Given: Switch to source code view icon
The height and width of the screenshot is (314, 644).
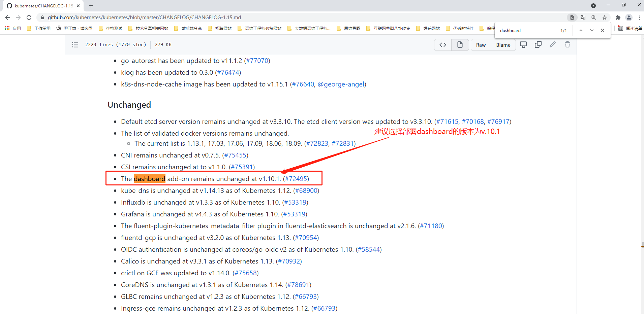Looking at the screenshot, I should (x=443, y=45).
